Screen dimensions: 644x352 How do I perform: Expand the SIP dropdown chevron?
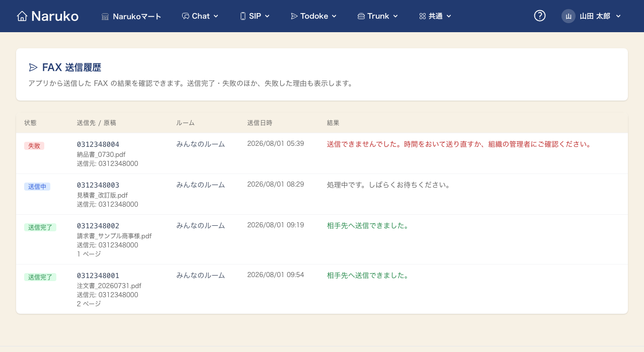(x=267, y=16)
